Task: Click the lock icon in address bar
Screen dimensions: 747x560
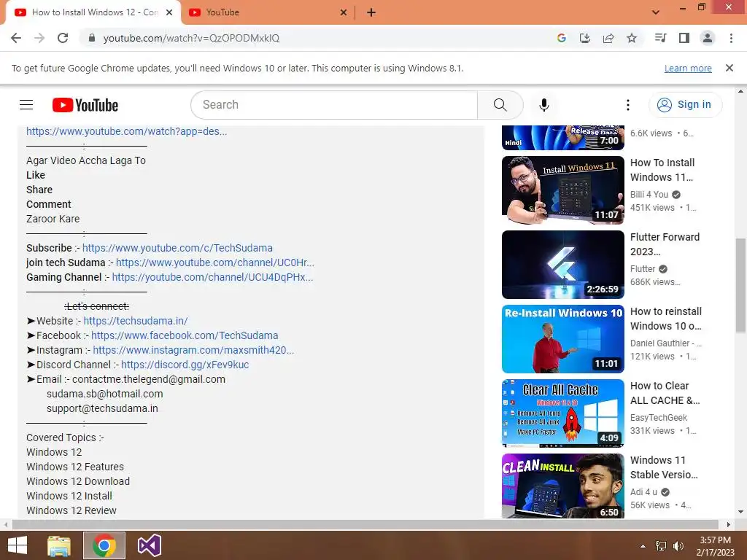Action: pos(92,38)
